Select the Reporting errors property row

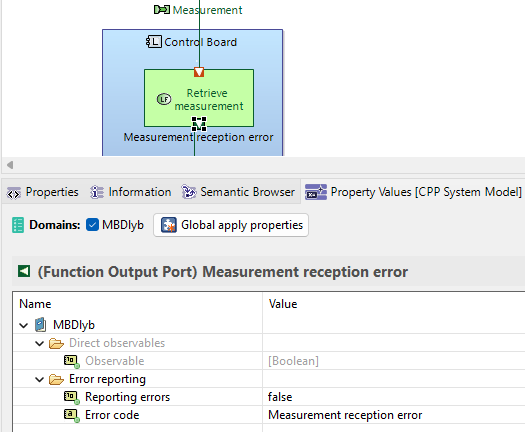coord(269,397)
